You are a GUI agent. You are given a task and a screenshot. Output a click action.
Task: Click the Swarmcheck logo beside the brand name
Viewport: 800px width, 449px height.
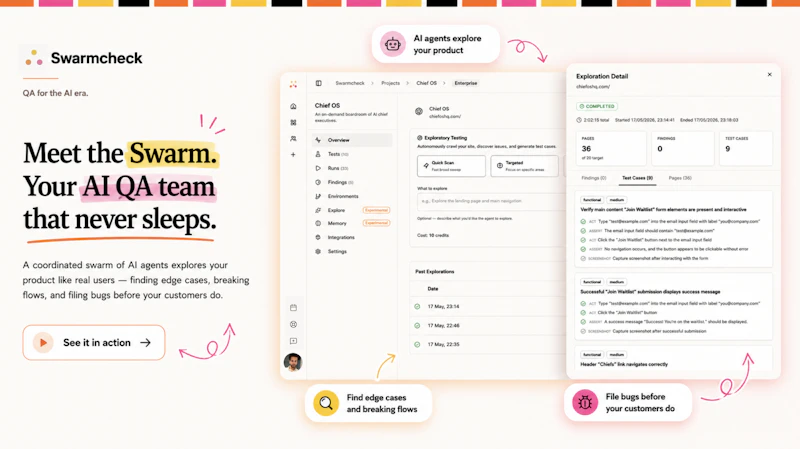coord(34,58)
